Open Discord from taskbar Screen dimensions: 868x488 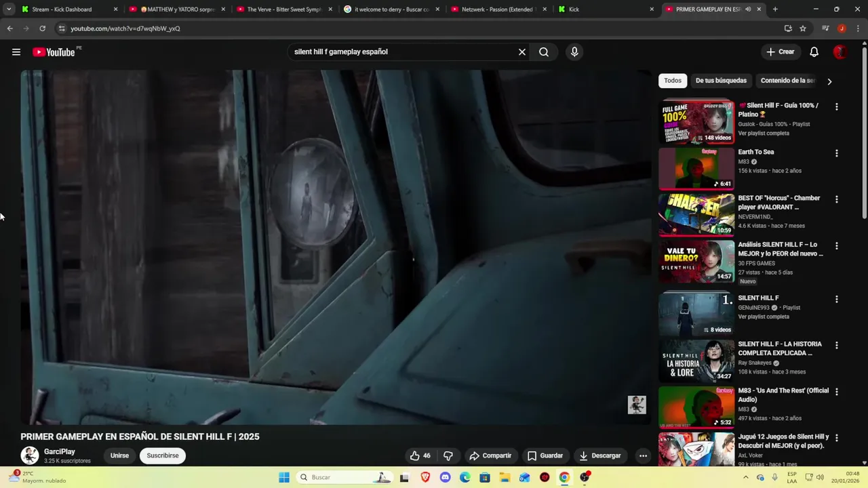coord(445,477)
